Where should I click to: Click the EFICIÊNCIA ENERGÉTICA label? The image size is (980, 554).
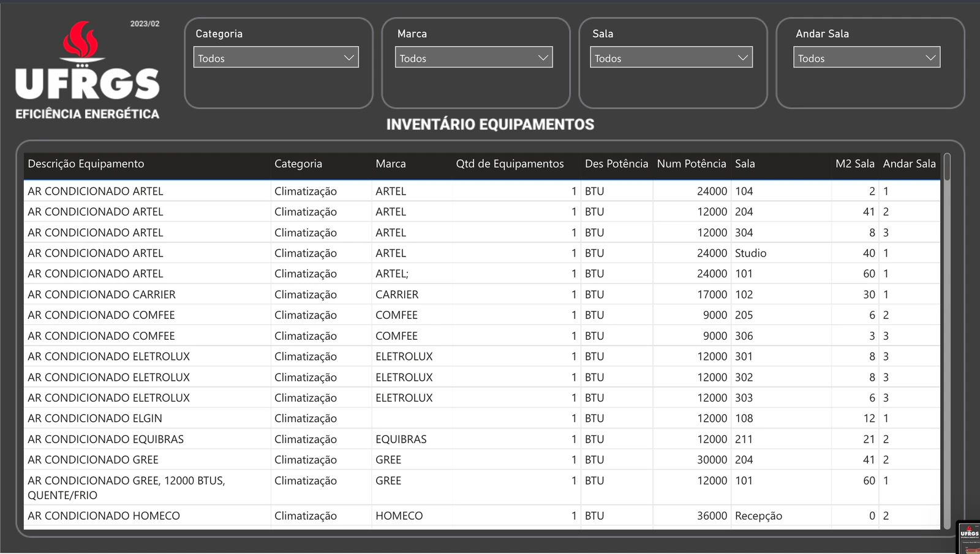click(x=87, y=114)
